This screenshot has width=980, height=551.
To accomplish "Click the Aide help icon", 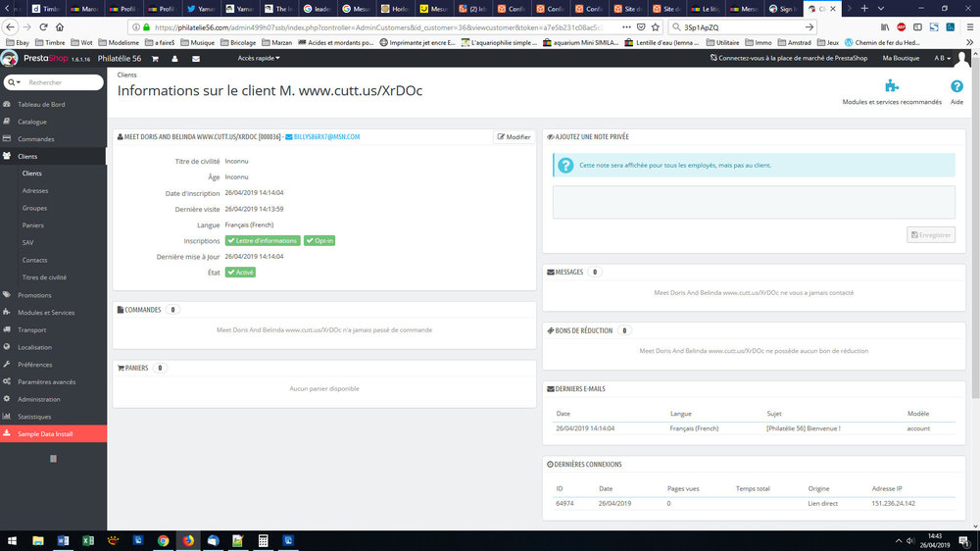I will tap(956, 86).
